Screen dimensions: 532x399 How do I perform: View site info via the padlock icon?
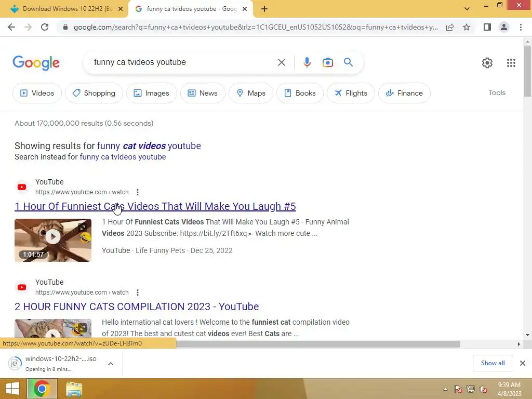tap(65, 27)
